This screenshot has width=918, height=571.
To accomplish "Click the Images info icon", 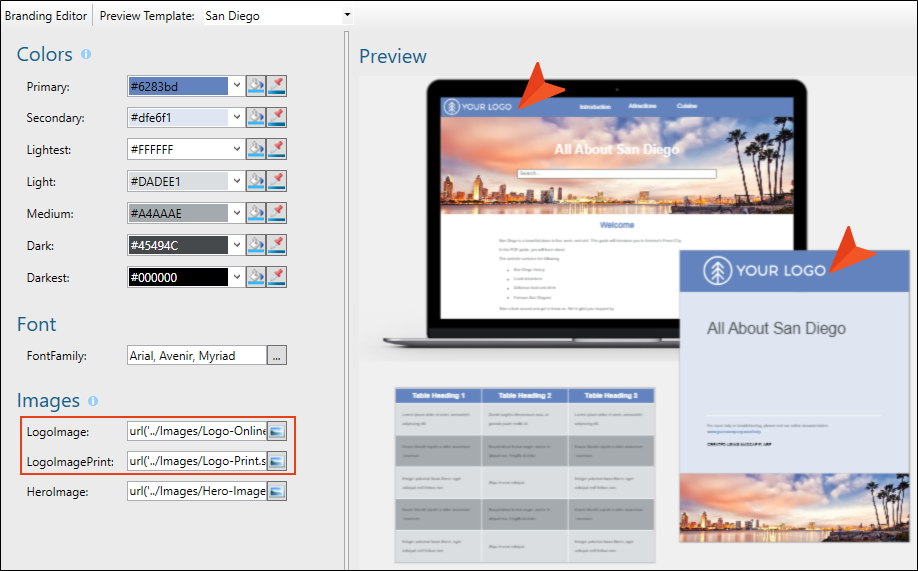I will pos(93,401).
